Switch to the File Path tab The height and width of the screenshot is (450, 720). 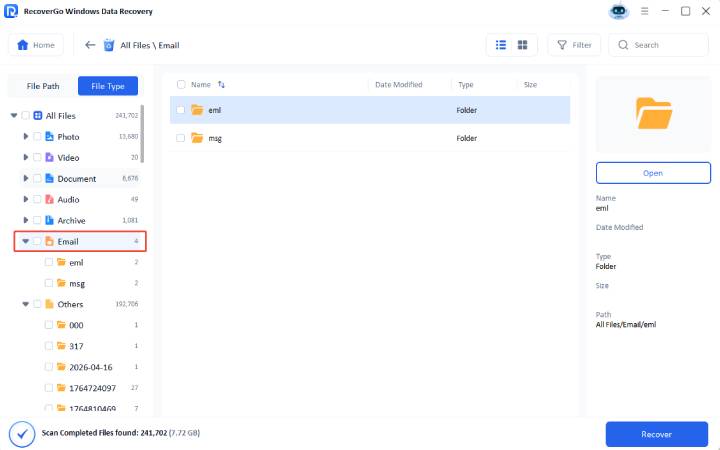point(43,86)
